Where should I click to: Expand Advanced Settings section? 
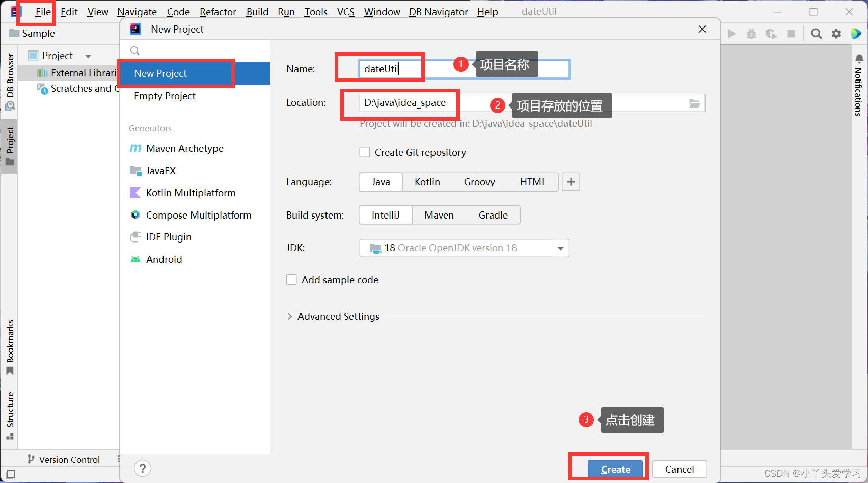[290, 316]
